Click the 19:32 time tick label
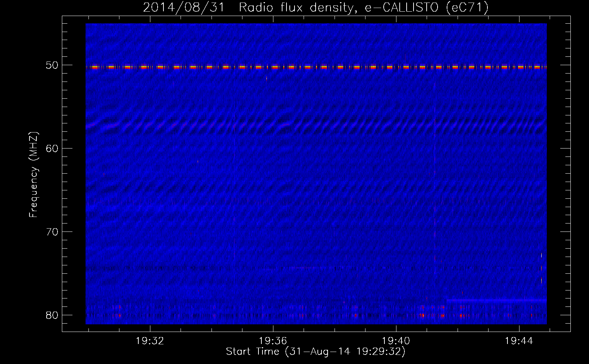The width and height of the screenshot is (589, 364). point(150,341)
